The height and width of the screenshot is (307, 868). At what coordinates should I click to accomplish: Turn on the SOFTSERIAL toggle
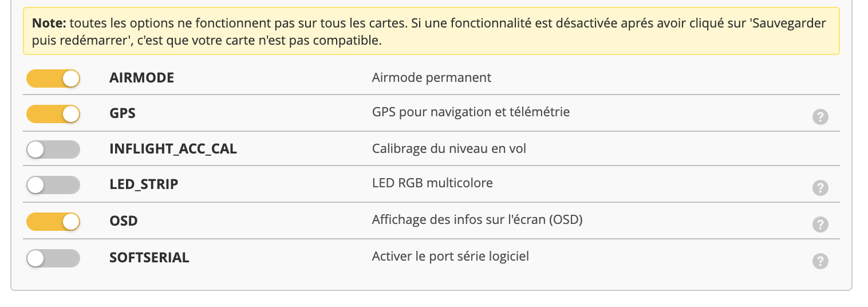click(53, 258)
